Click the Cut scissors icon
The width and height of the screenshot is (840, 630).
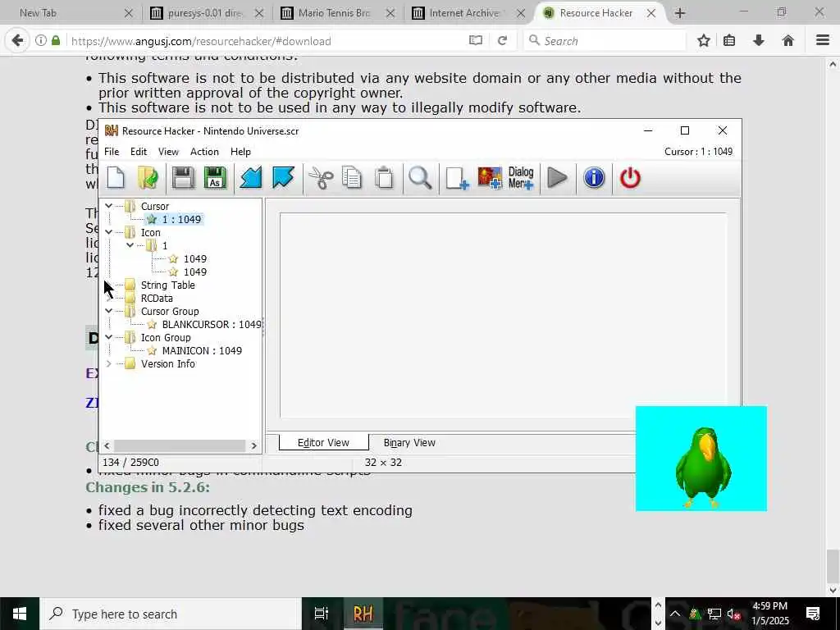tap(321, 178)
